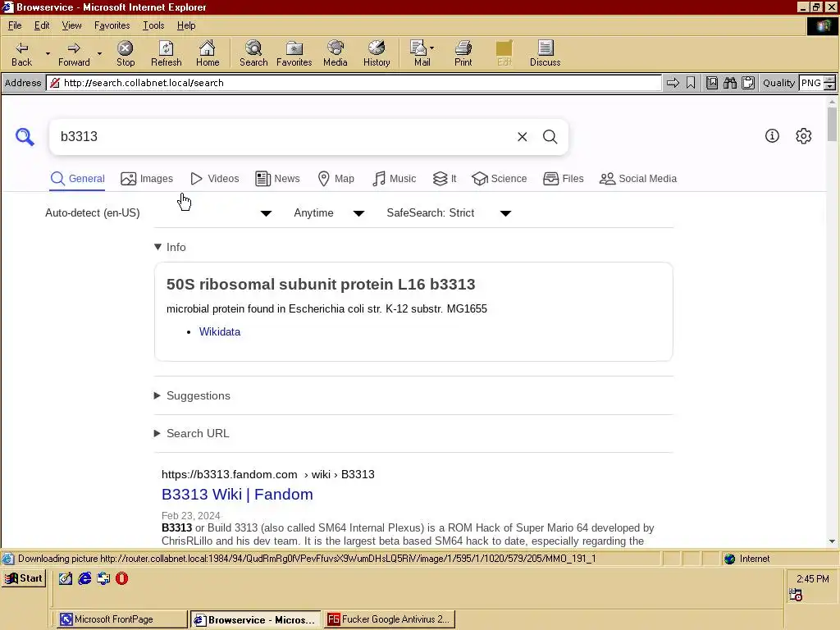Open the SafeSearch: Strict dropdown
The image size is (840, 630).
(449, 212)
